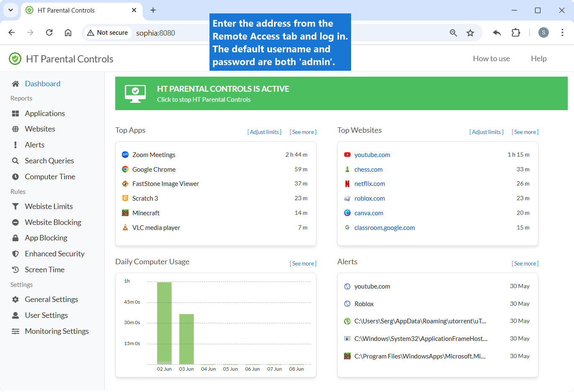This screenshot has width=574, height=392.
Task: Open Website Blocking rules
Action: pos(53,222)
